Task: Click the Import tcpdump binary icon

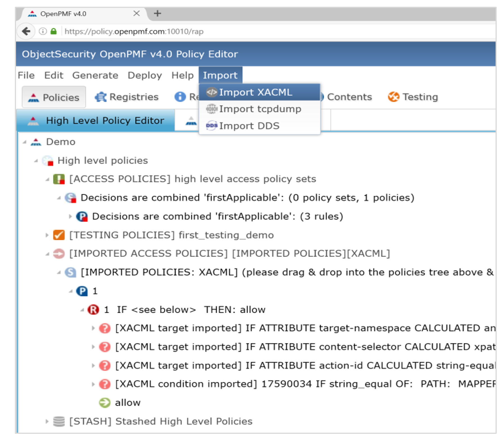Action: [212, 109]
